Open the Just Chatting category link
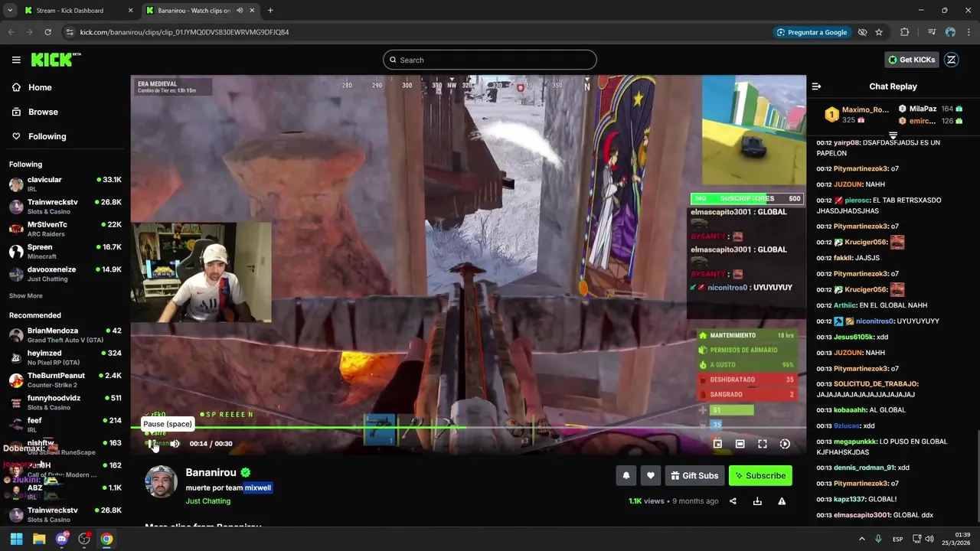The image size is (980, 551). coord(207,501)
